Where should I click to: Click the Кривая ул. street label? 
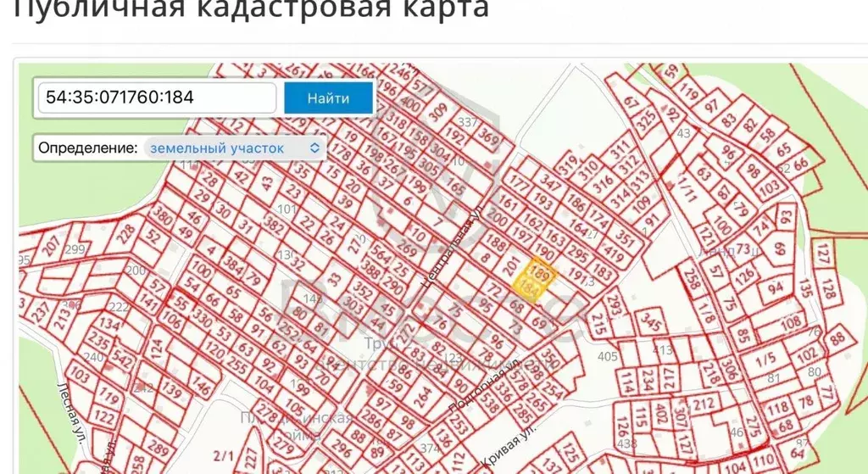tap(509, 446)
